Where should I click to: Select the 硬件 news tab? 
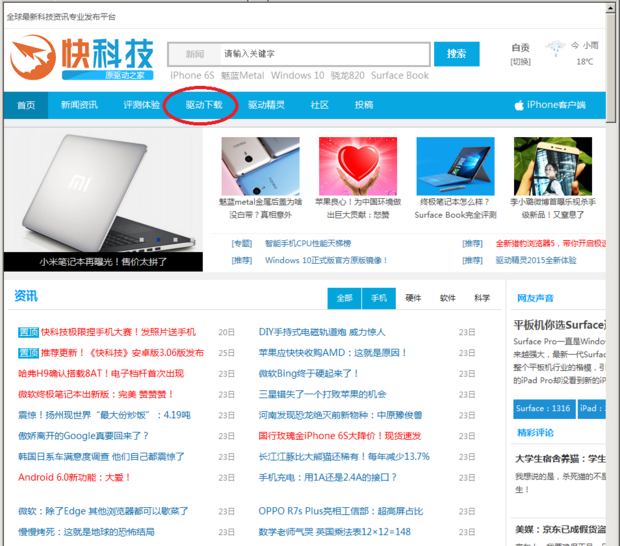[413, 298]
